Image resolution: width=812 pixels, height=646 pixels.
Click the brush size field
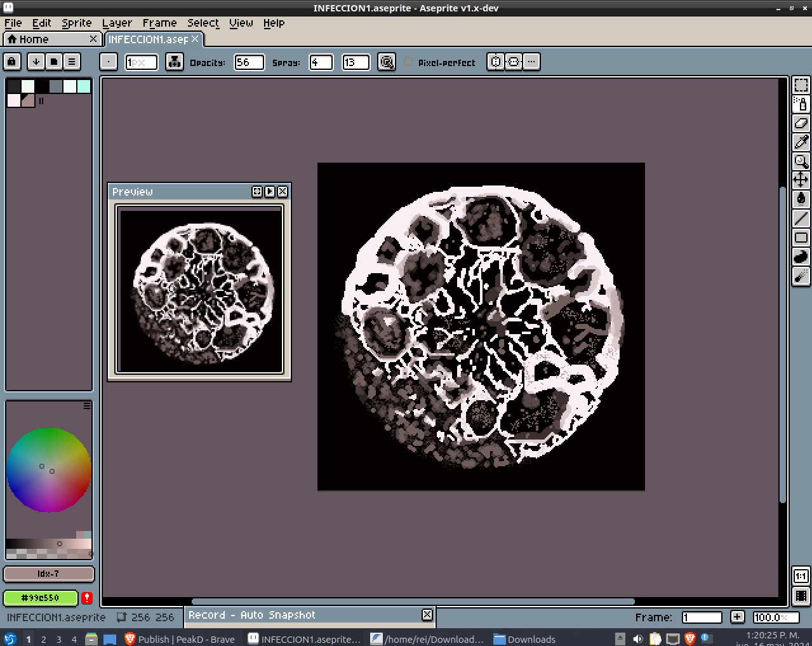click(142, 62)
